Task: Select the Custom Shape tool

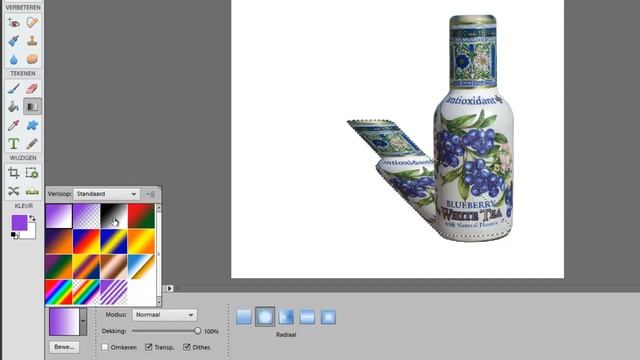Action: (x=32, y=125)
